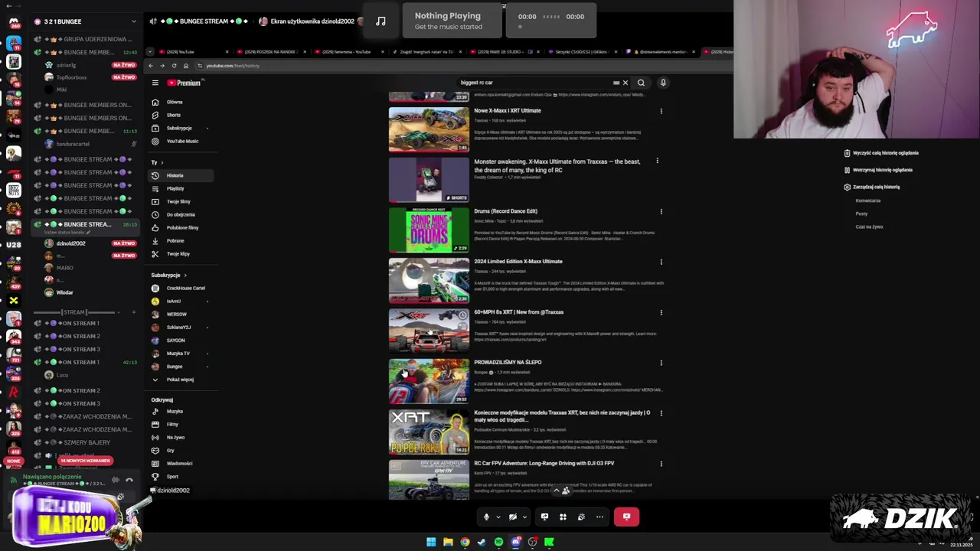
Task: Open more options in stream controls
Action: pos(599,517)
